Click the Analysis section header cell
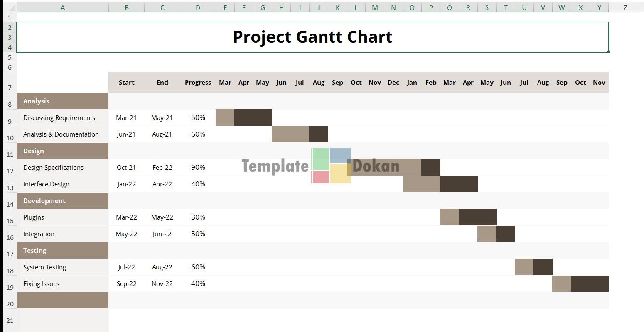The height and width of the screenshot is (332, 644). click(x=63, y=101)
